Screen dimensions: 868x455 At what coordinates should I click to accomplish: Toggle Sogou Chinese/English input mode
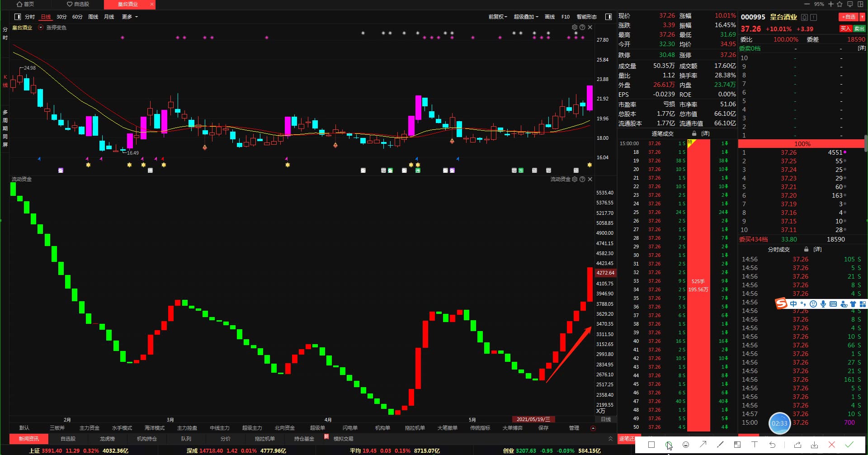coord(793,304)
